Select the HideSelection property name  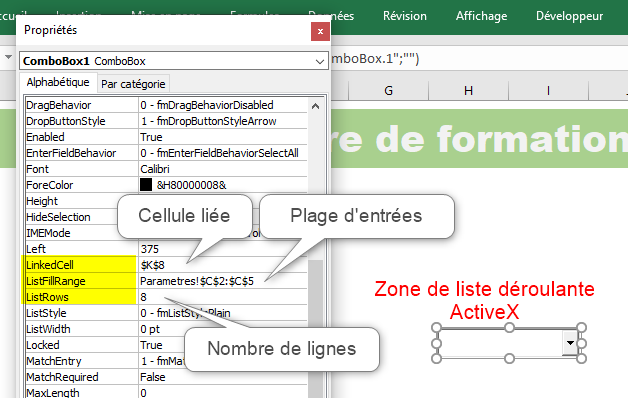(x=58, y=217)
